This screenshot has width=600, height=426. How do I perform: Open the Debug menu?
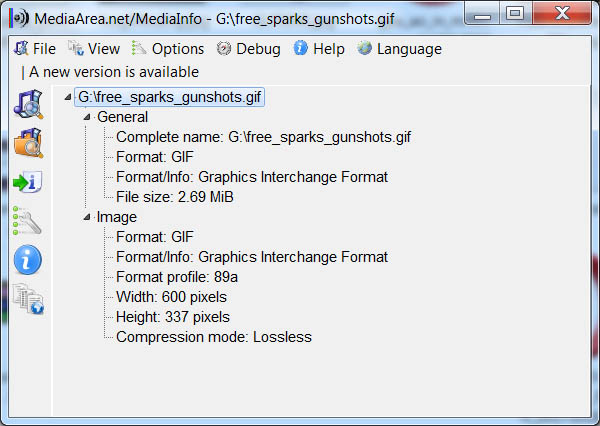click(x=248, y=49)
